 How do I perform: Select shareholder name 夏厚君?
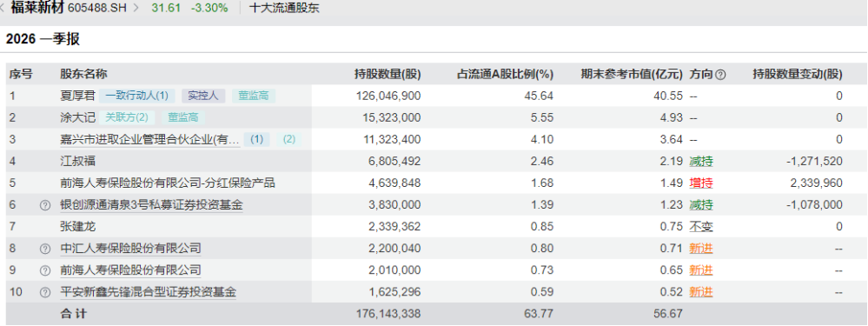[77, 96]
